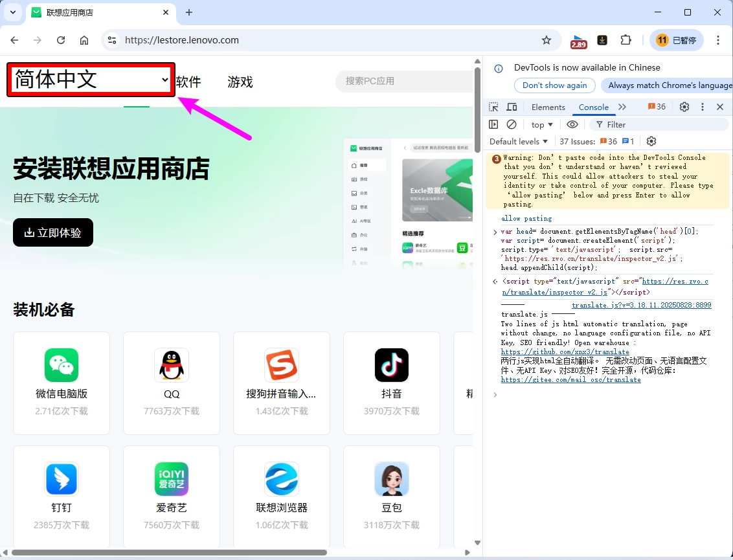
Task: Open DevTools settings gear
Action: tap(684, 107)
